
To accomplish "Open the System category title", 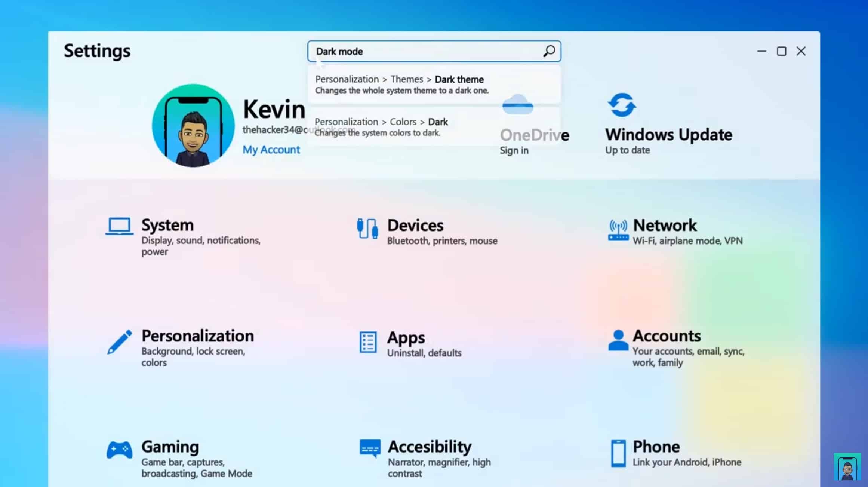I will coord(167,225).
